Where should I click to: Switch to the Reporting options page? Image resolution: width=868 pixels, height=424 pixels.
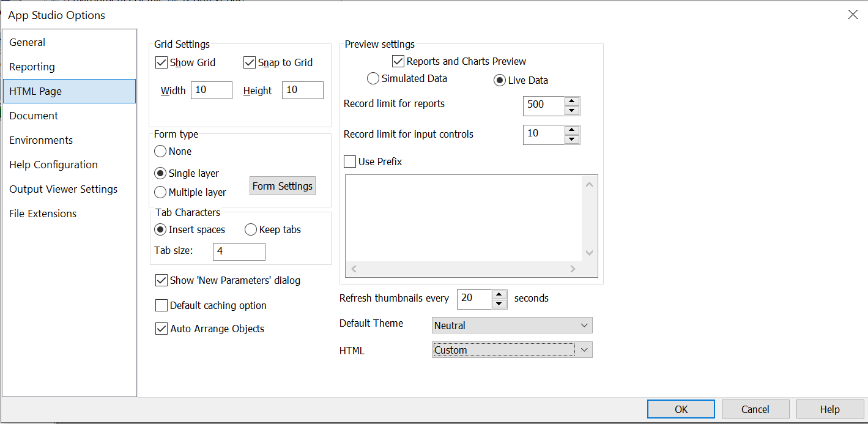click(x=32, y=67)
